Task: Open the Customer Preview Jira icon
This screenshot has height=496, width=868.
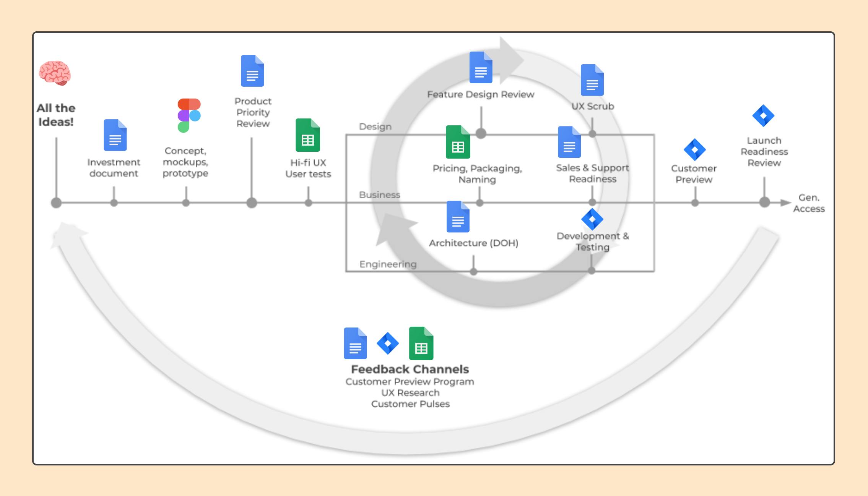Action: pos(694,149)
